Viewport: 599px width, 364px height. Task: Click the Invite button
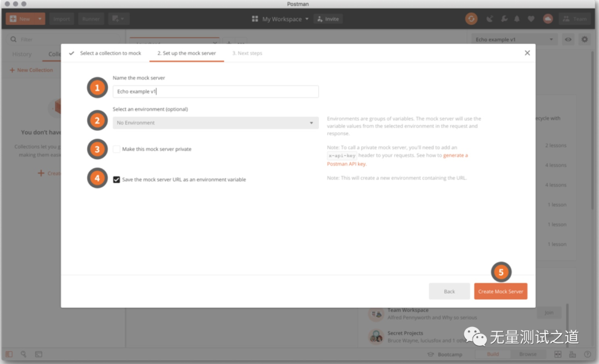pyautogui.click(x=328, y=19)
